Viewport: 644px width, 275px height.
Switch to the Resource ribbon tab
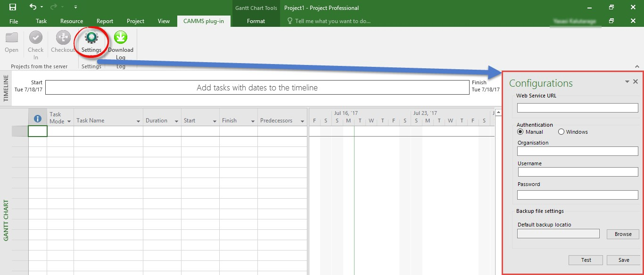(x=72, y=21)
